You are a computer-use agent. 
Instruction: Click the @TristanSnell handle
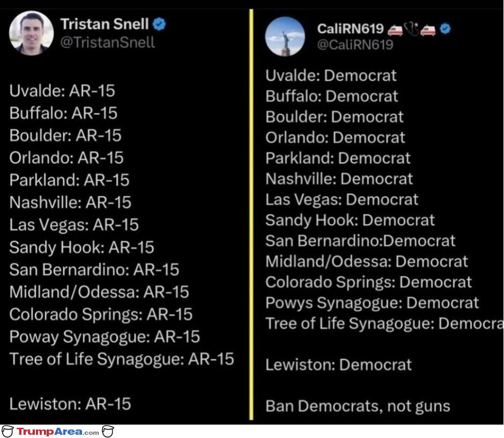[x=107, y=42]
